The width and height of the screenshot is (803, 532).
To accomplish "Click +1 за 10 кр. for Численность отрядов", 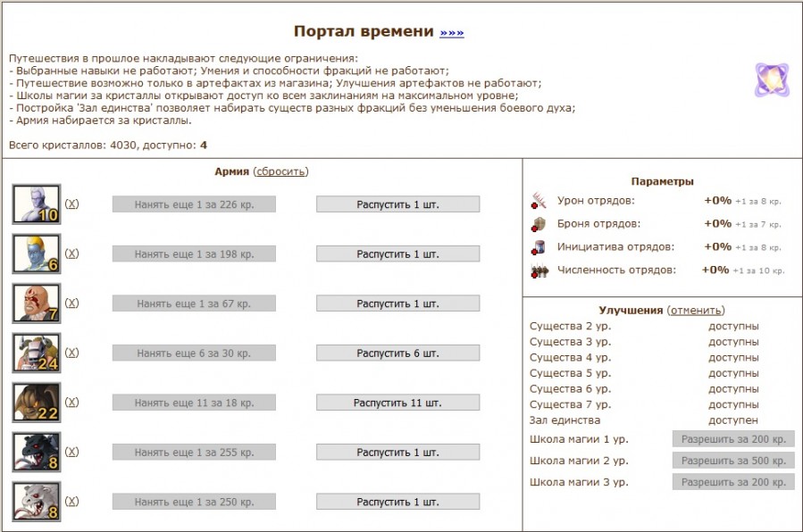I will click(x=758, y=270).
